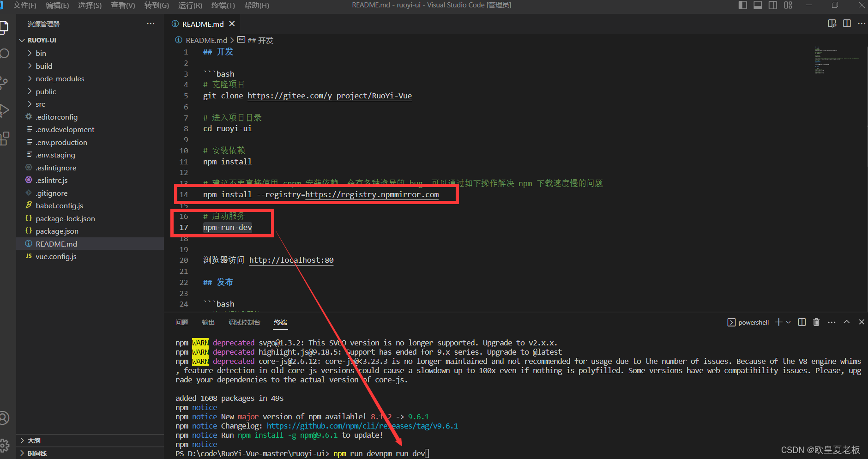
Task: Follow the gitee.com RuoYi-Vue link
Action: point(330,96)
